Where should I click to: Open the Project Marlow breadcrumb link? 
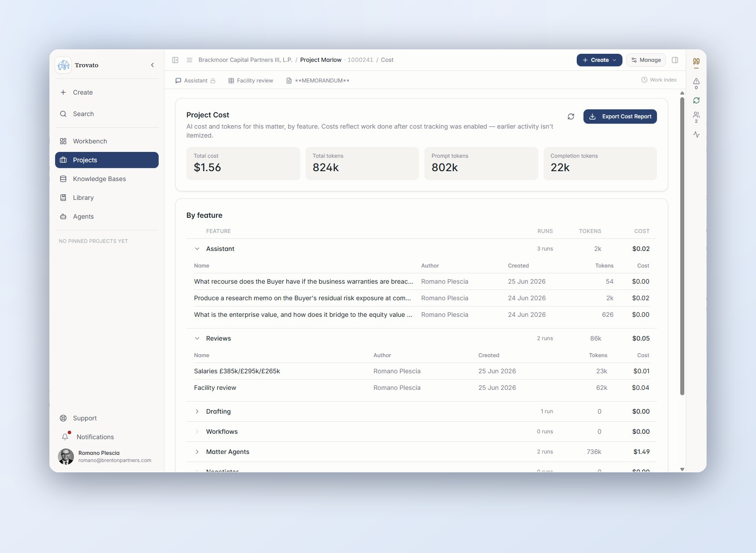[x=321, y=60]
